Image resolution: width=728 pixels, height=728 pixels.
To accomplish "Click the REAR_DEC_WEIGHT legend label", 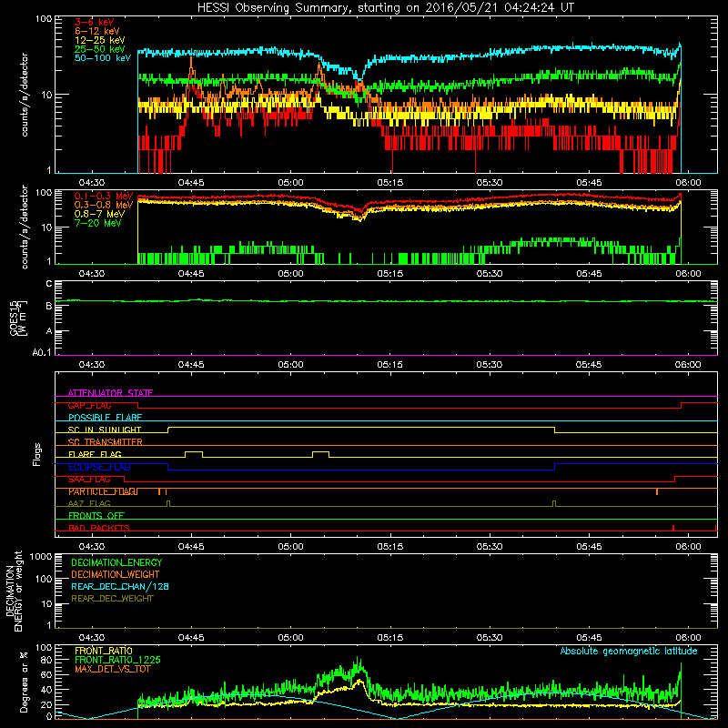I will tap(112, 599).
